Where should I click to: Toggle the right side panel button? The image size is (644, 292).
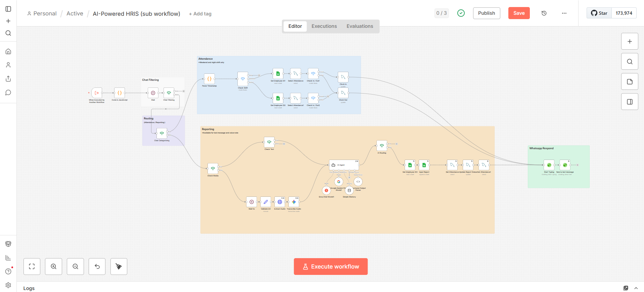630,102
